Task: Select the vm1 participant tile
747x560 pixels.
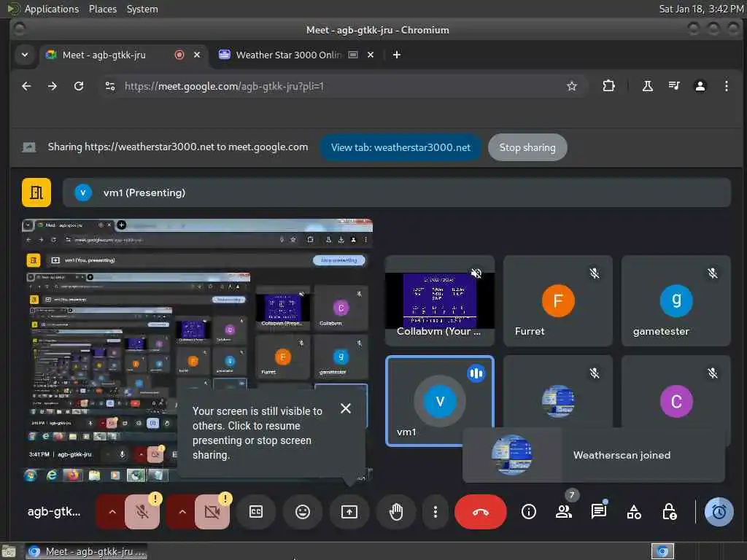Action: point(440,401)
